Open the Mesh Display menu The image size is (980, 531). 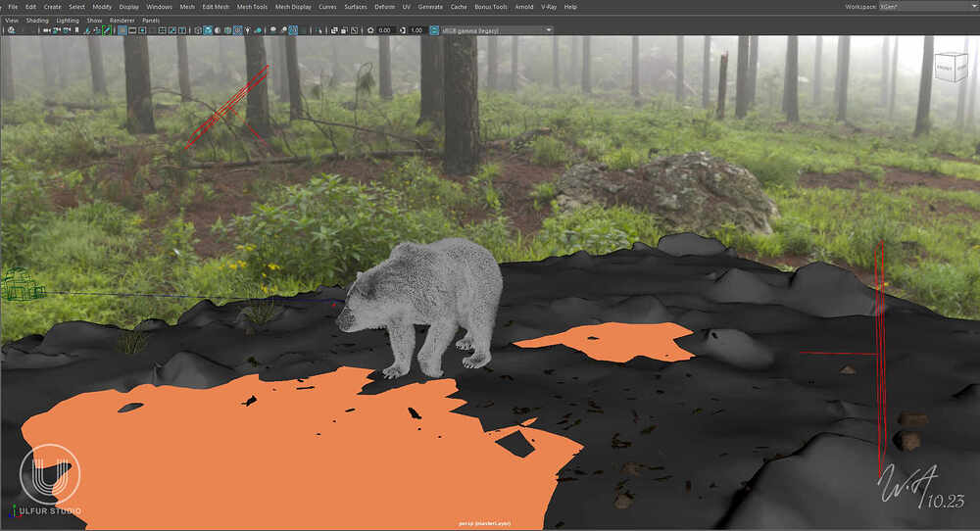[293, 7]
